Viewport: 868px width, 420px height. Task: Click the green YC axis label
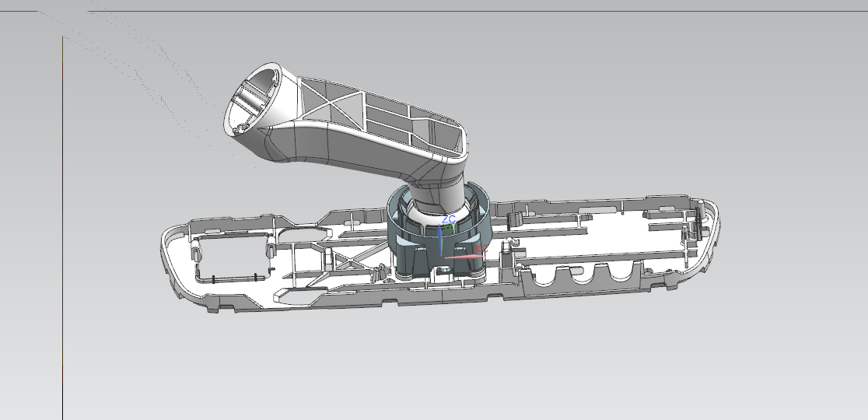click(453, 228)
